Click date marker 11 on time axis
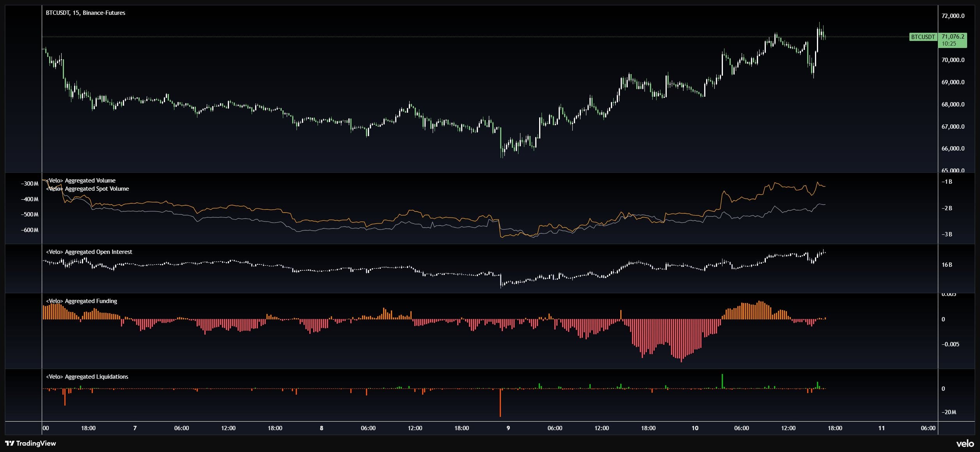 [x=881, y=428]
